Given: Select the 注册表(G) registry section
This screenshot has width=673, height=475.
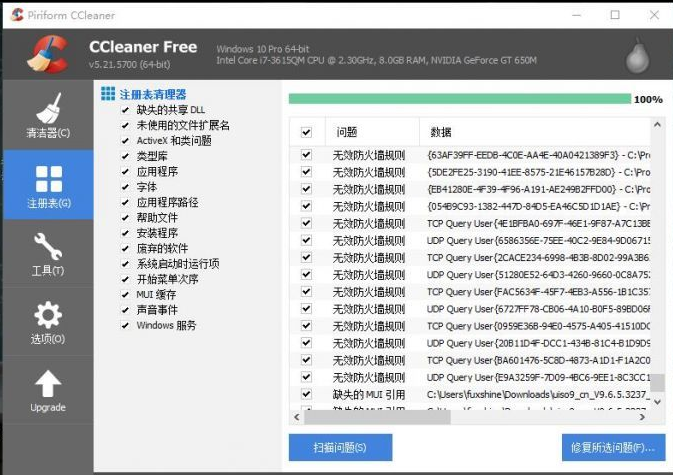Looking at the screenshot, I should tap(48, 185).
